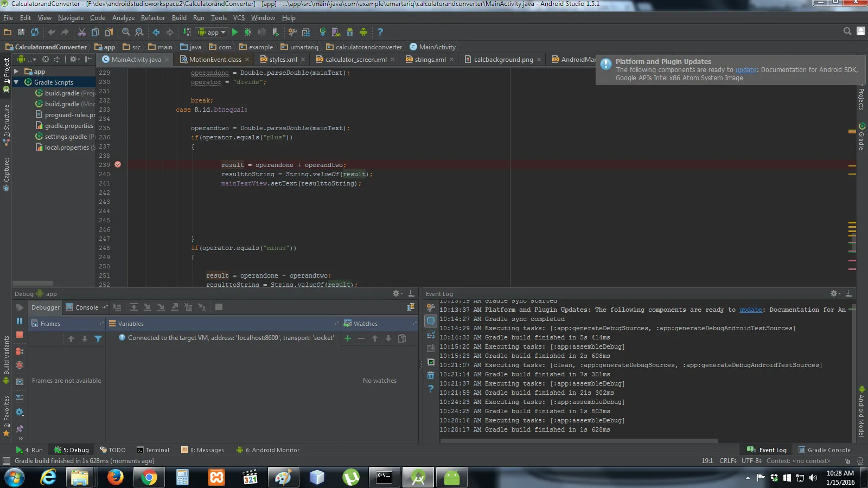This screenshot has width=868, height=488.
Task: Stop the debug session red square
Action: 20,335
